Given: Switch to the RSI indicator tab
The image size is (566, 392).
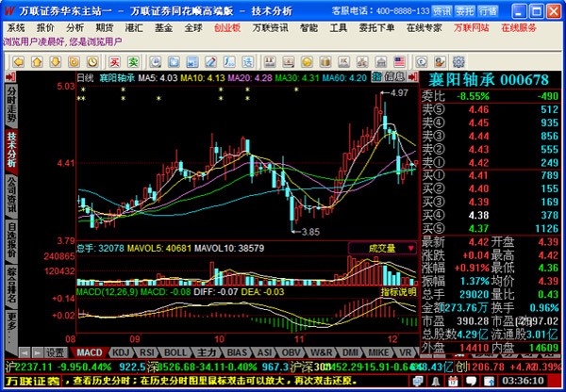Looking at the screenshot, I should pyautogui.click(x=147, y=352).
